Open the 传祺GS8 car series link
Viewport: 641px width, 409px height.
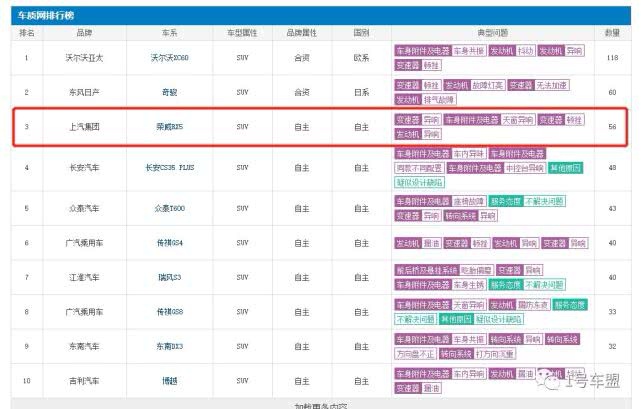(170, 312)
